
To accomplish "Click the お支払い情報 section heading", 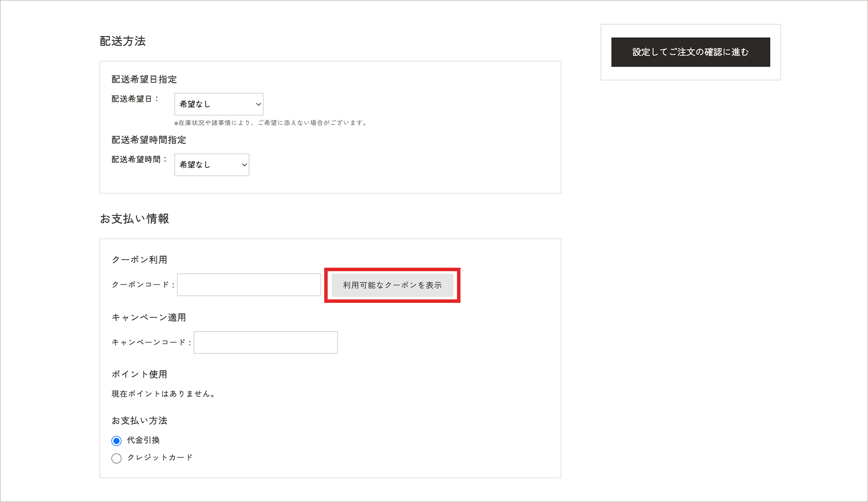I will [x=135, y=219].
